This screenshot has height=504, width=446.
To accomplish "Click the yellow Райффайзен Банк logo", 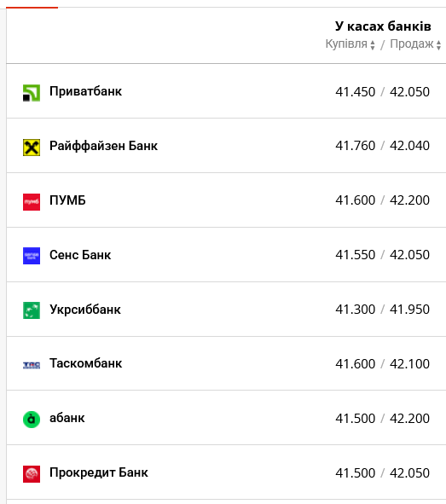I will click(32, 148).
